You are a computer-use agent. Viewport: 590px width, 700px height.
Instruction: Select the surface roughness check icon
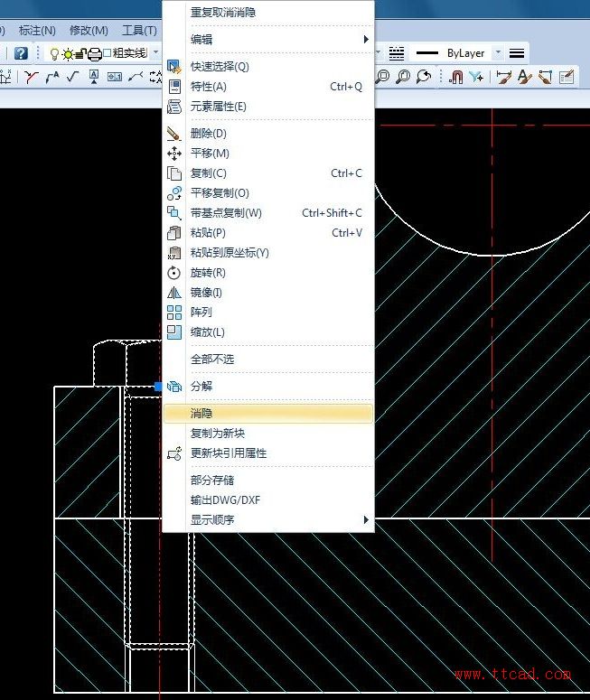72,78
